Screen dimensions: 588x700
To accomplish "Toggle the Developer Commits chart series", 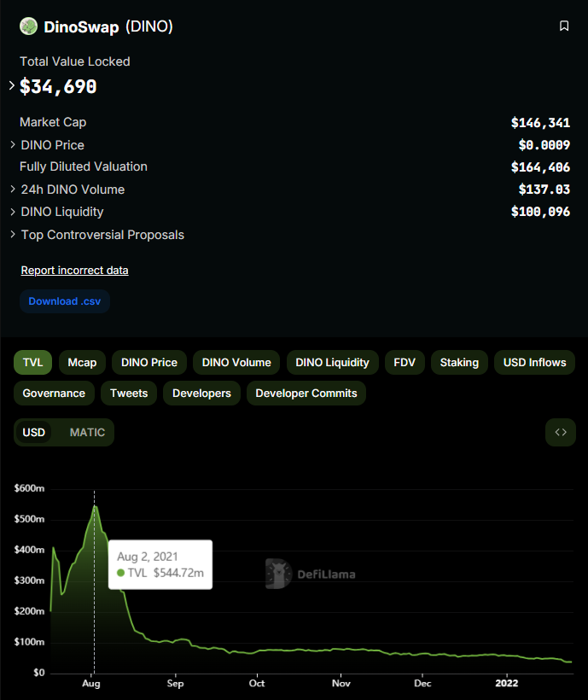I will click(x=306, y=394).
